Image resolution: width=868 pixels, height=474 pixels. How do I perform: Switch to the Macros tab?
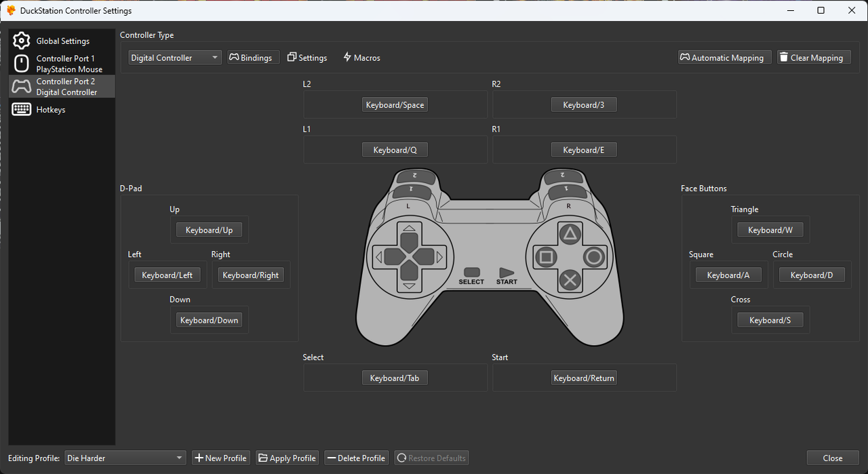click(361, 58)
